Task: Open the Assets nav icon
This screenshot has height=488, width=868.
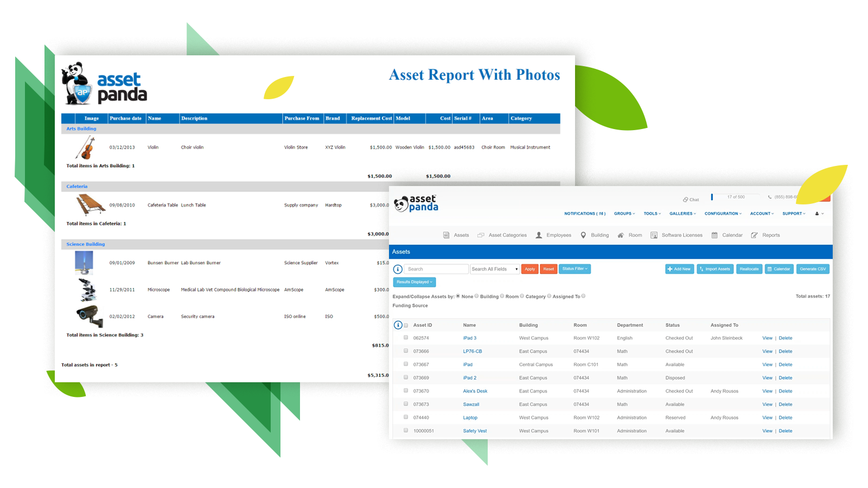Action: (x=446, y=235)
